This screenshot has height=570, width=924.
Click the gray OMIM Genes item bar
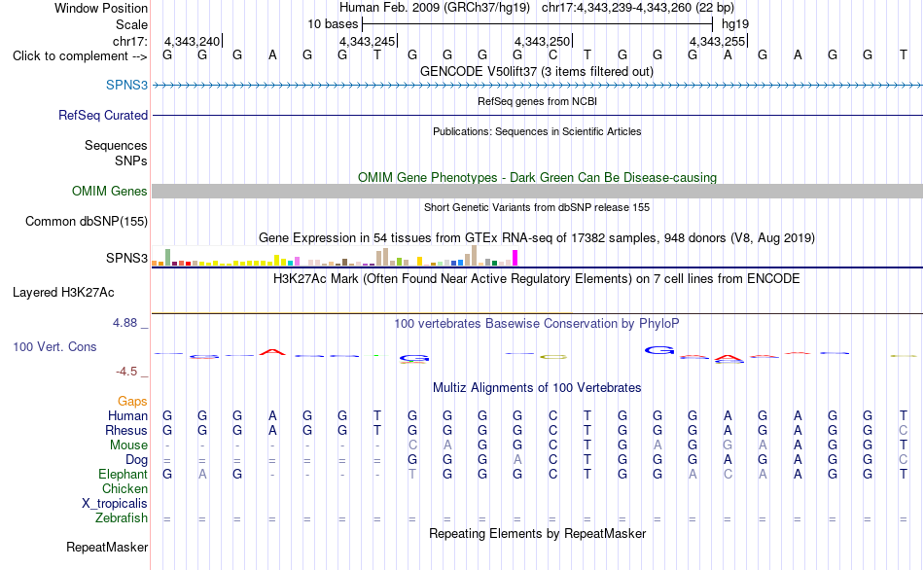coord(537,191)
